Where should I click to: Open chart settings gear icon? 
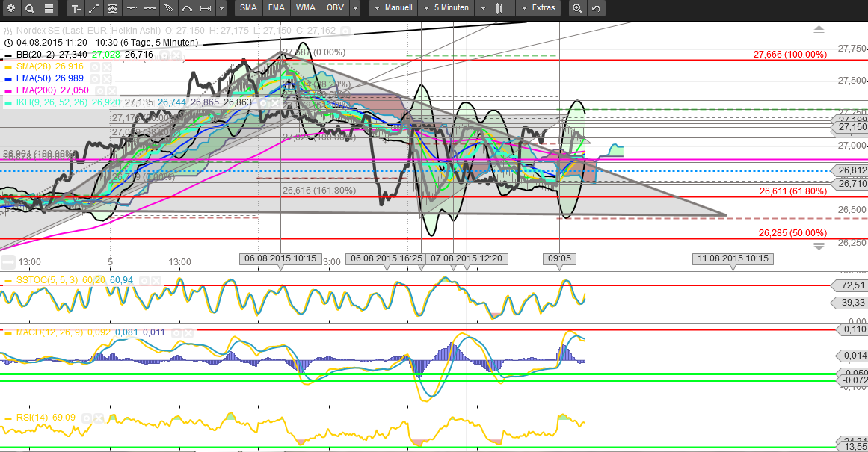point(10,9)
